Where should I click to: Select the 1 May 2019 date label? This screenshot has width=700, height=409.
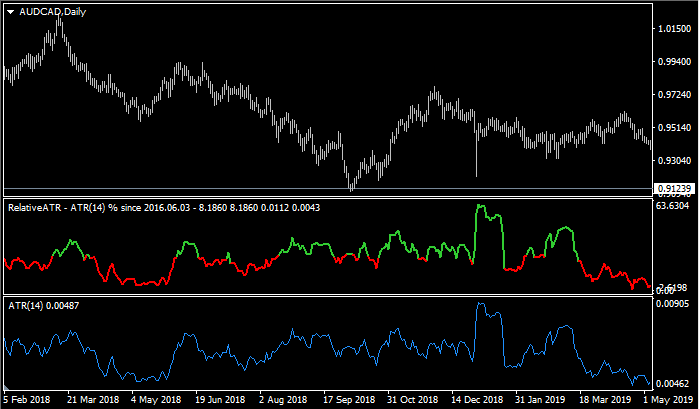pos(671,400)
